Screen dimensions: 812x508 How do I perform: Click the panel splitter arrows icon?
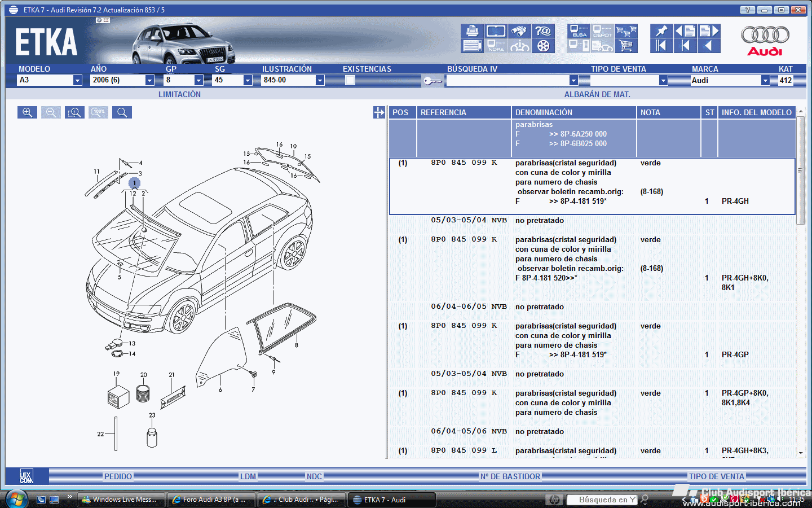coord(379,112)
